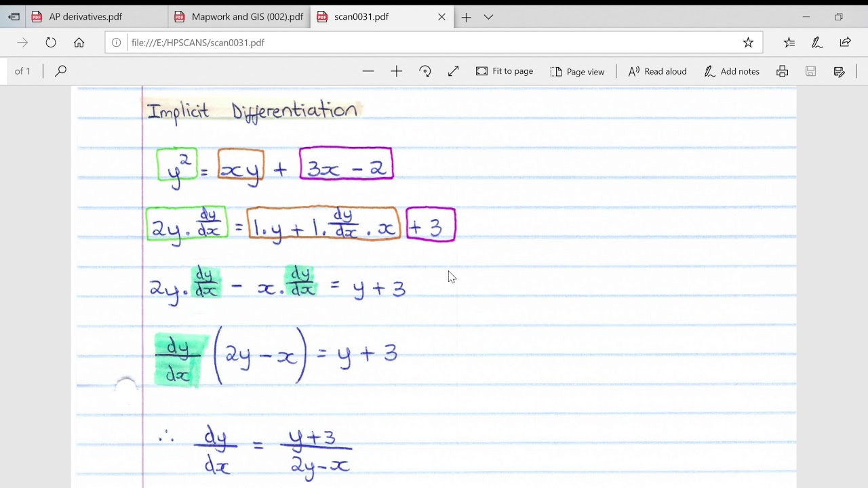Image resolution: width=868 pixels, height=488 pixels.
Task: Open a new tab with plus button
Action: (466, 17)
